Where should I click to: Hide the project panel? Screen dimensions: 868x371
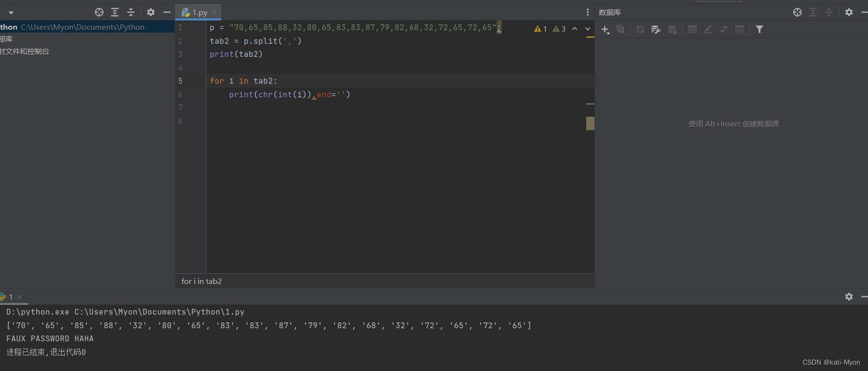point(167,12)
